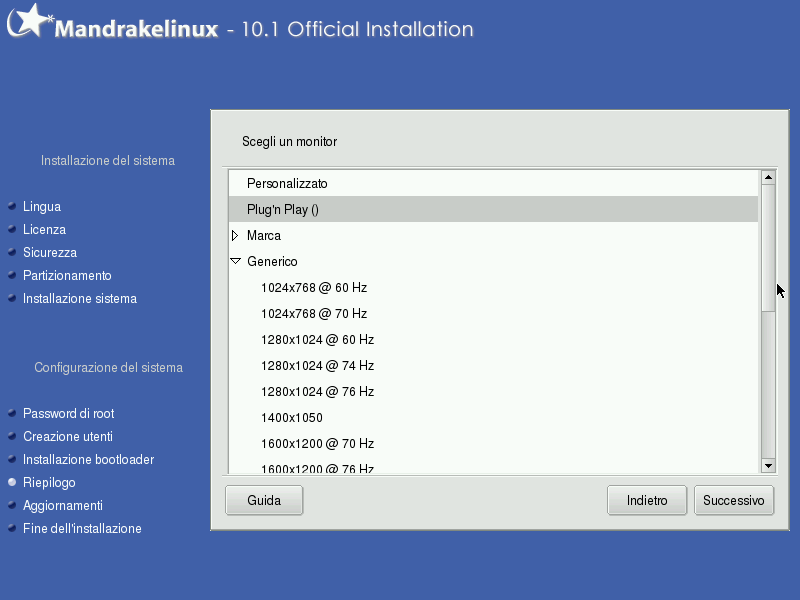Go back with the Indietro button
Viewport: 800px width, 600px height.
pos(647,500)
